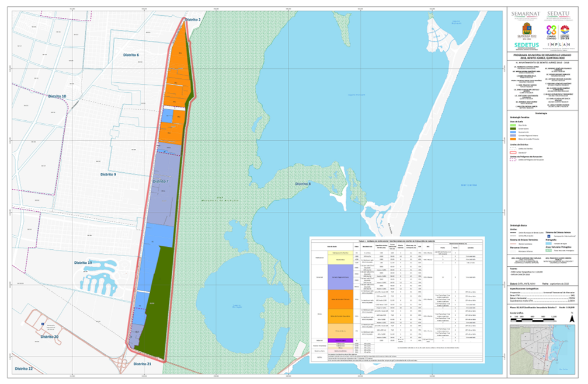The height and width of the screenshot is (384, 588).
Task: Click the north arrow symbol
Action: click(572, 320)
